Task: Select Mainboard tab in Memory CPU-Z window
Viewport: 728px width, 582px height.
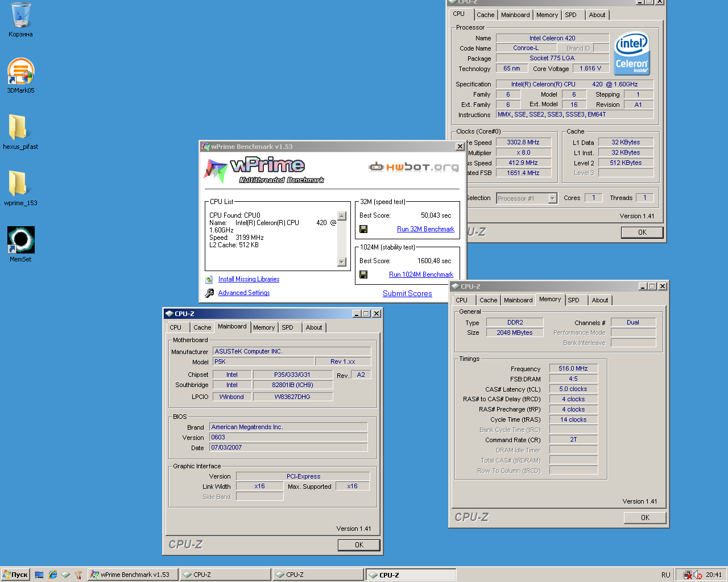Action: [518, 300]
